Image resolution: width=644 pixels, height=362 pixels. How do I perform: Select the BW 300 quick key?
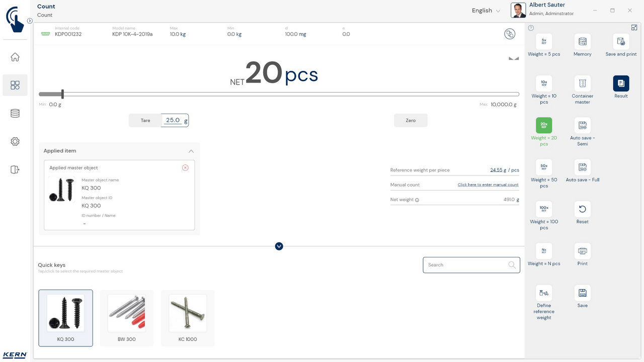tap(127, 318)
